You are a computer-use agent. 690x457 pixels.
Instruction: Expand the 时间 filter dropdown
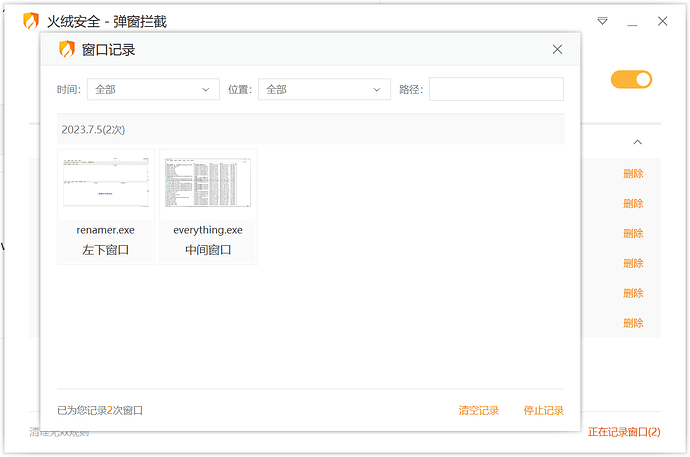click(x=153, y=89)
